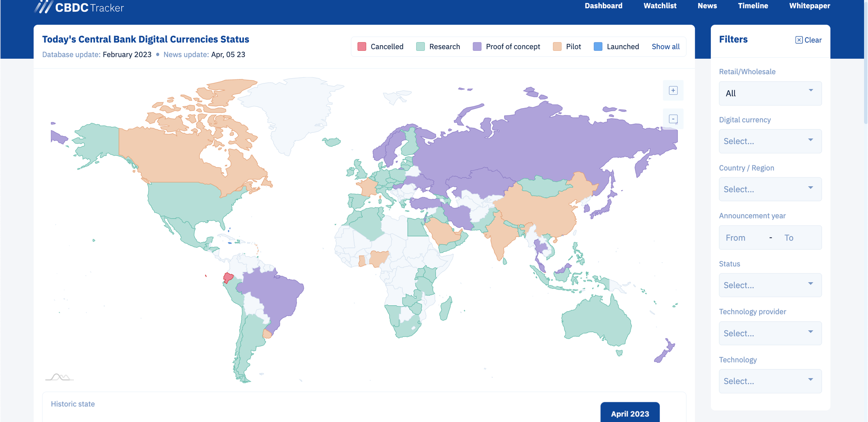The image size is (868, 422).
Task: Expand the Technology provider dropdown
Action: 770,333
